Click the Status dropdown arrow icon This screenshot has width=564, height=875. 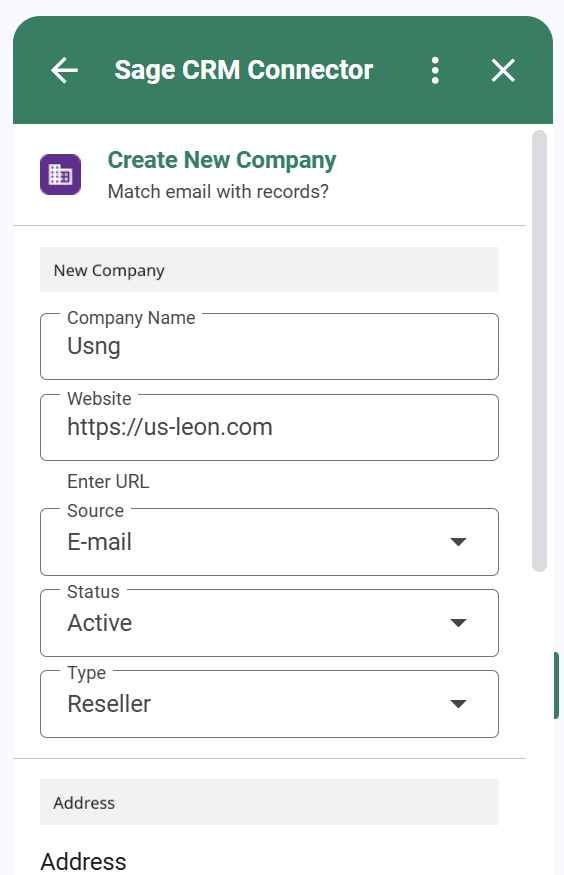click(458, 623)
